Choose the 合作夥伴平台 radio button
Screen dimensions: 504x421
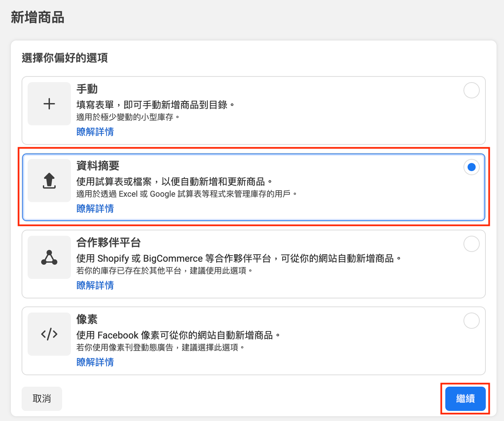point(471,244)
